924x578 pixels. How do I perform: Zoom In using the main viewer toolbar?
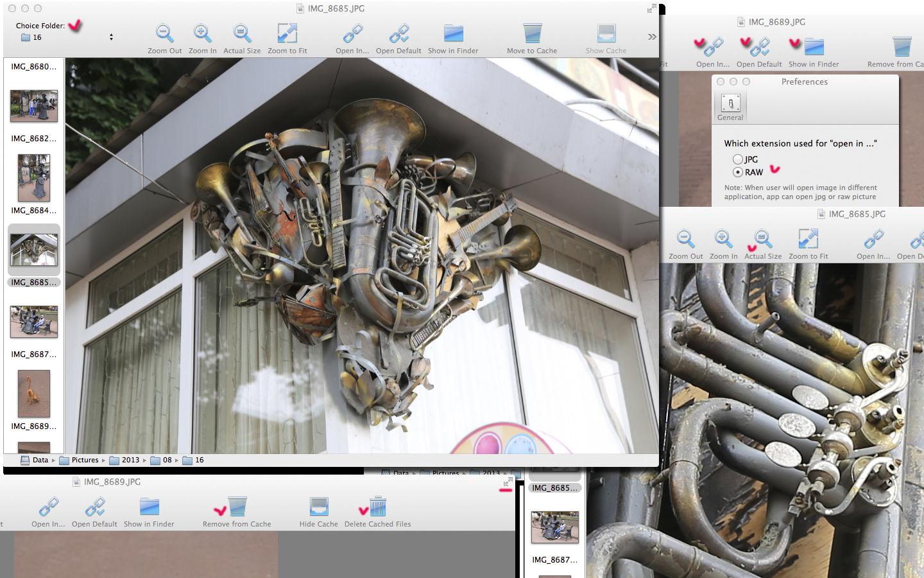(202, 34)
